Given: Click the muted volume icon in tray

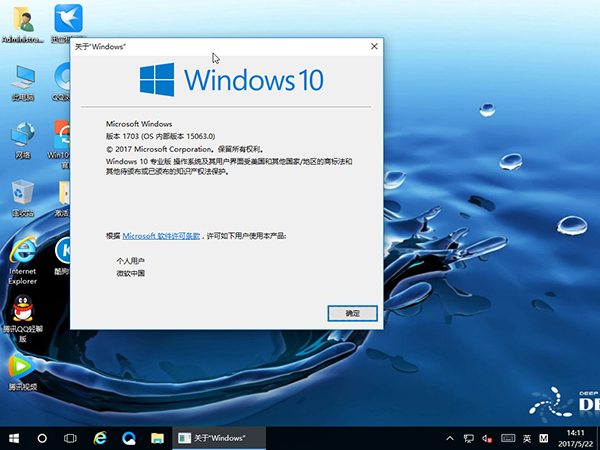Looking at the screenshot, I should coord(485,438).
